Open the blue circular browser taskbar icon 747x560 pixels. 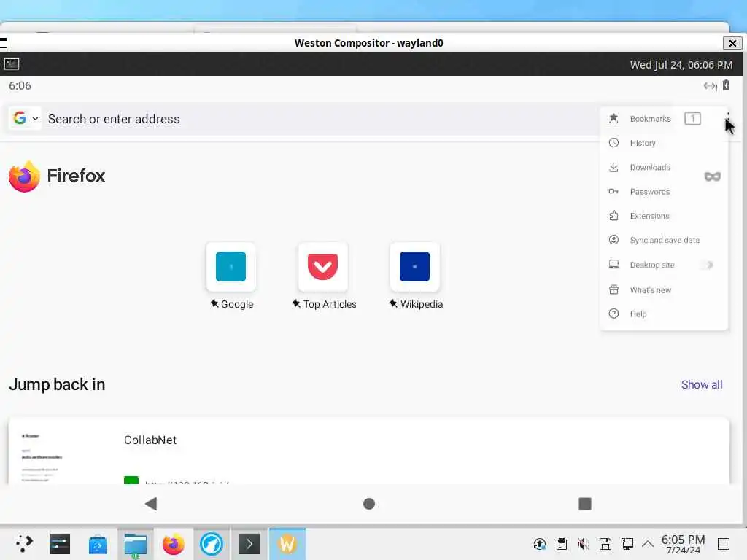tap(212, 544)
